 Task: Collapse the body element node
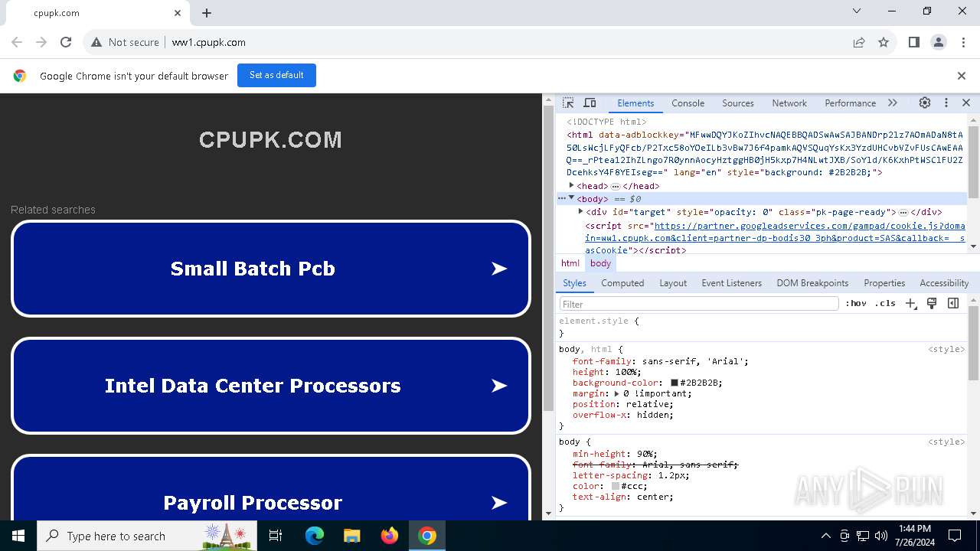(x=571, y=198)
